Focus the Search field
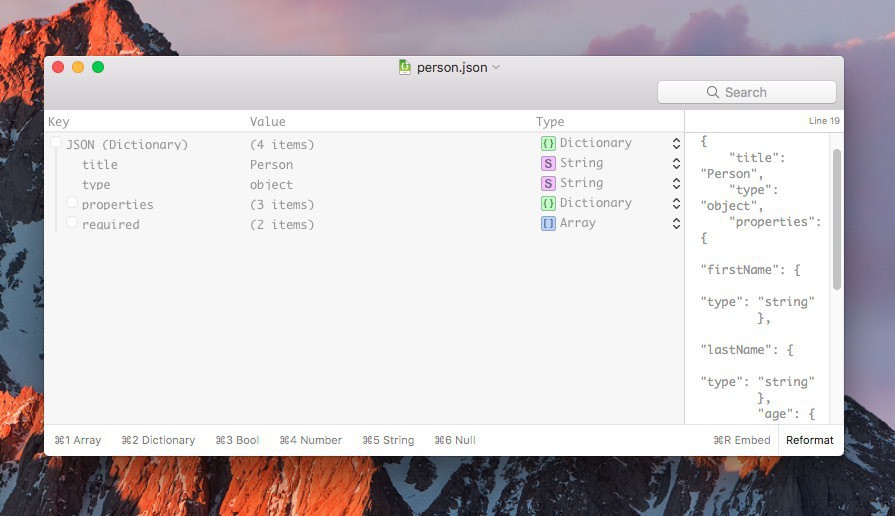This screenshot has width=895, height=516. coord(746,92)
